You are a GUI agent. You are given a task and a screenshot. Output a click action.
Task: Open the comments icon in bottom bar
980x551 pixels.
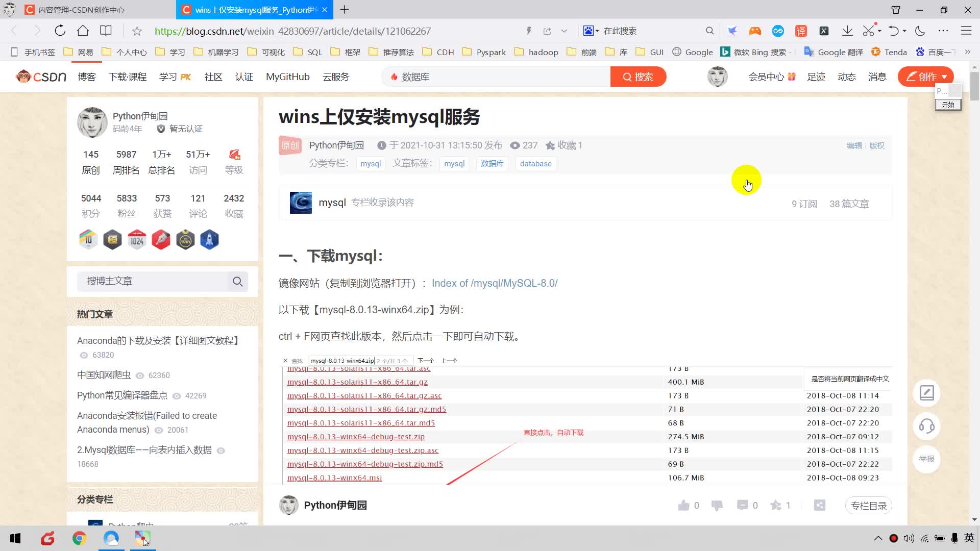tap(742, 506)
